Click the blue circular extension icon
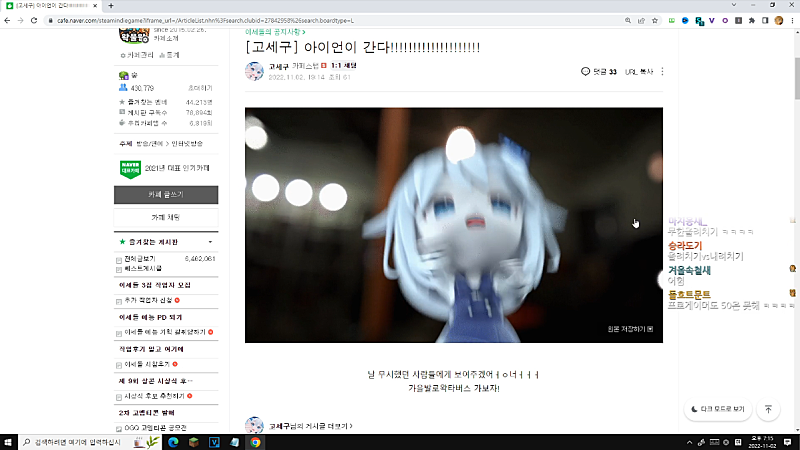This screenshot has height=450, width=800. [685, 20]
